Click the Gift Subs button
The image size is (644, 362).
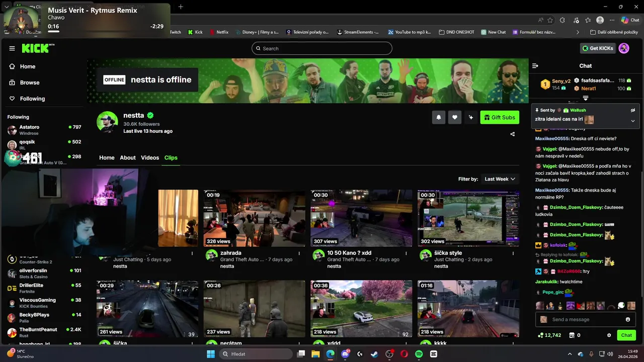(x=500, y=117)
